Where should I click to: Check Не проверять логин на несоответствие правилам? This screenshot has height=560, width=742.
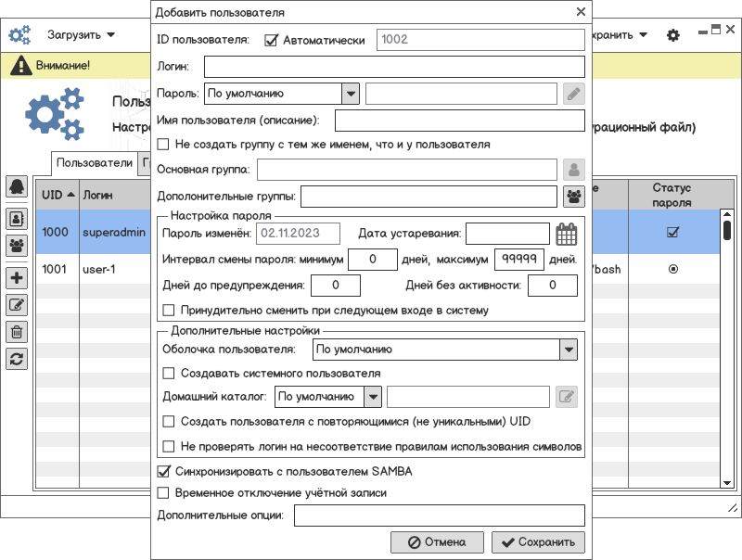tap(169, 447)
